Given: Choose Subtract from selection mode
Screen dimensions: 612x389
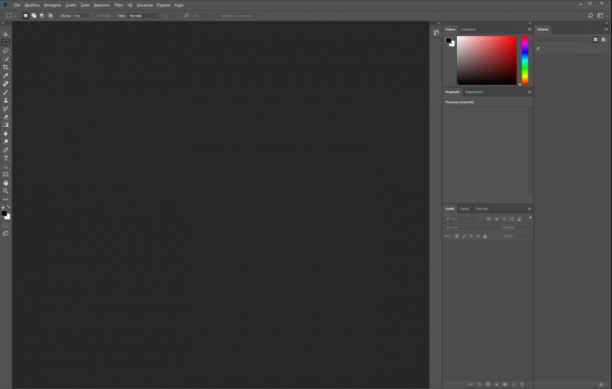Looking at the screenshot, I should pos(42,16).
